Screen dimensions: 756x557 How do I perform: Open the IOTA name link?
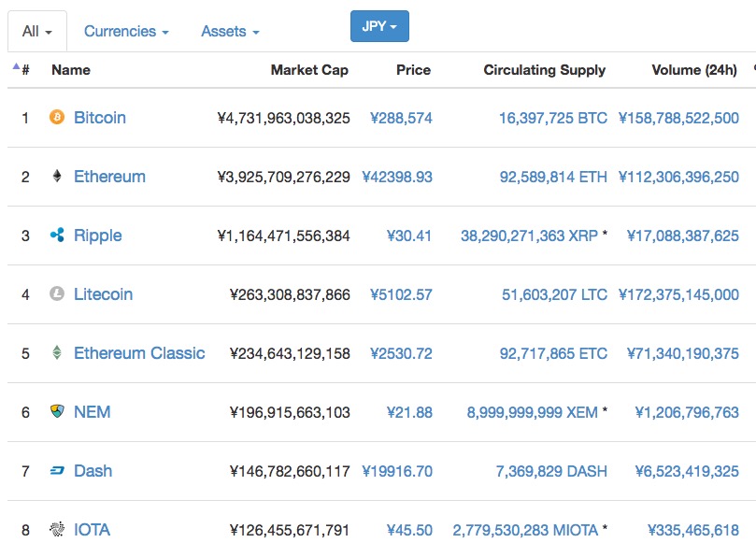click(92, 530)
